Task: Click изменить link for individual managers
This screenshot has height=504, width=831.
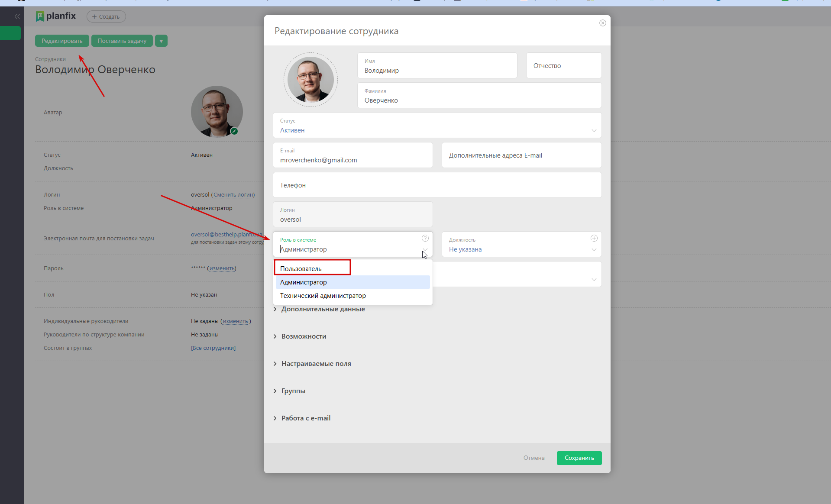Action: click(x=236, y=321)
